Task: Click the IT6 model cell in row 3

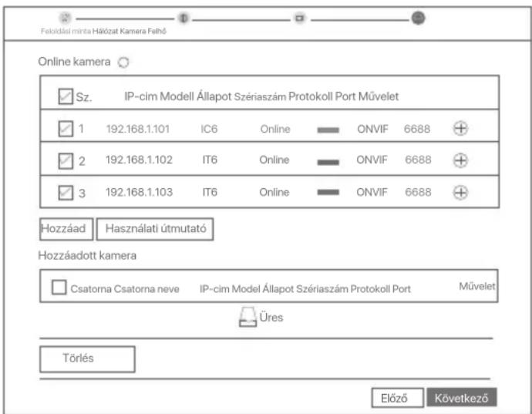Action: pyautogui.click(x=210, y=192)
